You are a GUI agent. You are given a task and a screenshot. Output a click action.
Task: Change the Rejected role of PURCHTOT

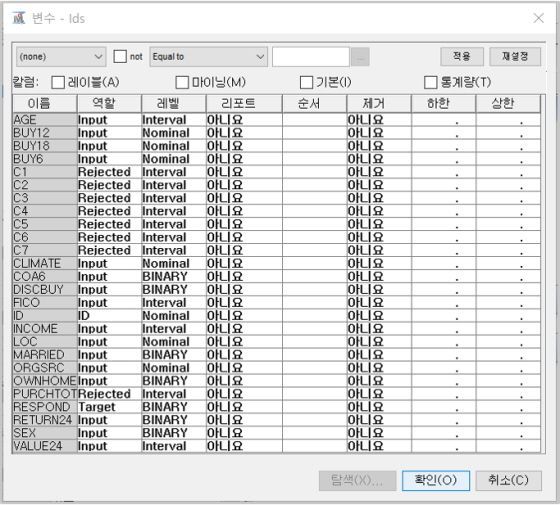coord(110,394)
